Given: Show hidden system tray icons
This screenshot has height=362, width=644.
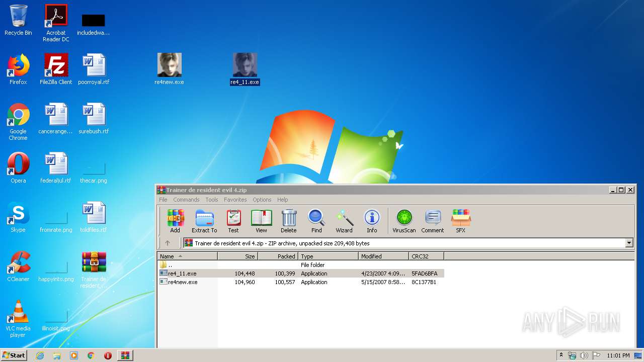Looking at the screenshot, I should point(561,355).
